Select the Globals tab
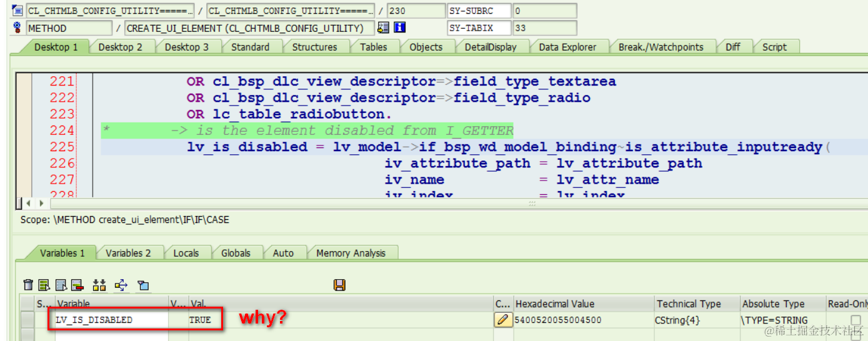Screen dimensions: 868x341 coord(236,253)
